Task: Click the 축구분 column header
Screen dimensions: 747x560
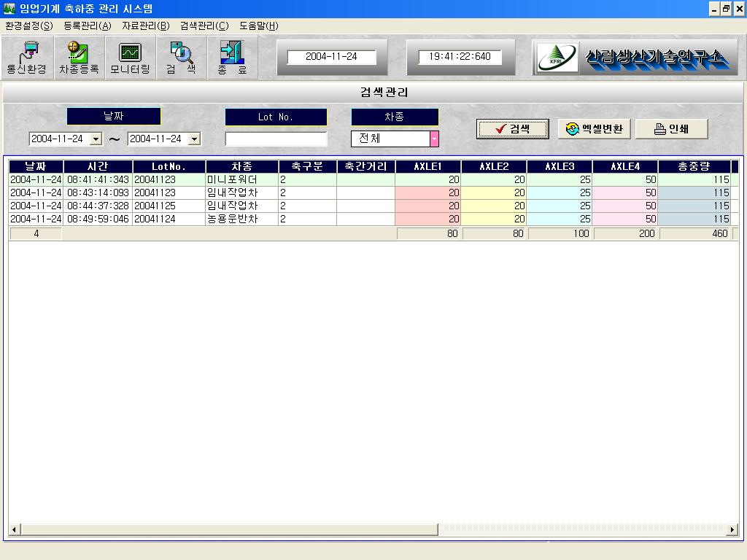Action: (307, 166)
